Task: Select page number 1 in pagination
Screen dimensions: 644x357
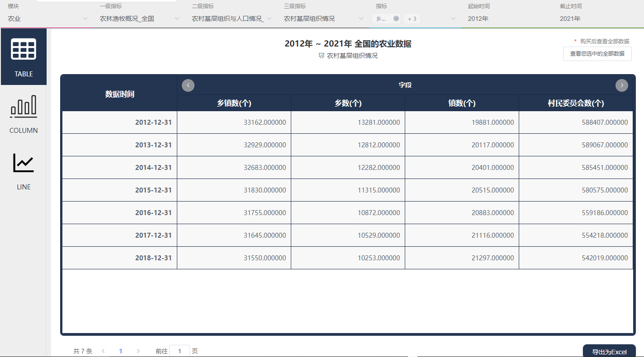Action: pyautogui.click(x=121, y=351)
